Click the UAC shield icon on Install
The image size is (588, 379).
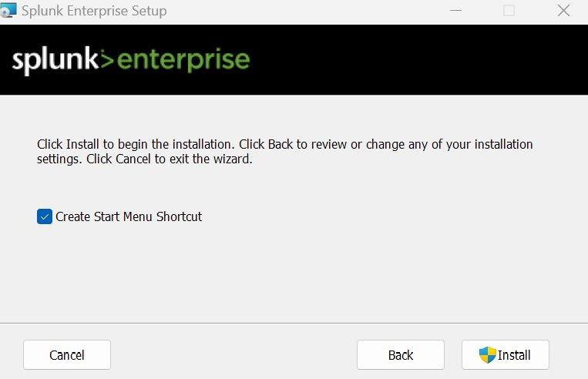pyautogui.click(x=488, y=354)
